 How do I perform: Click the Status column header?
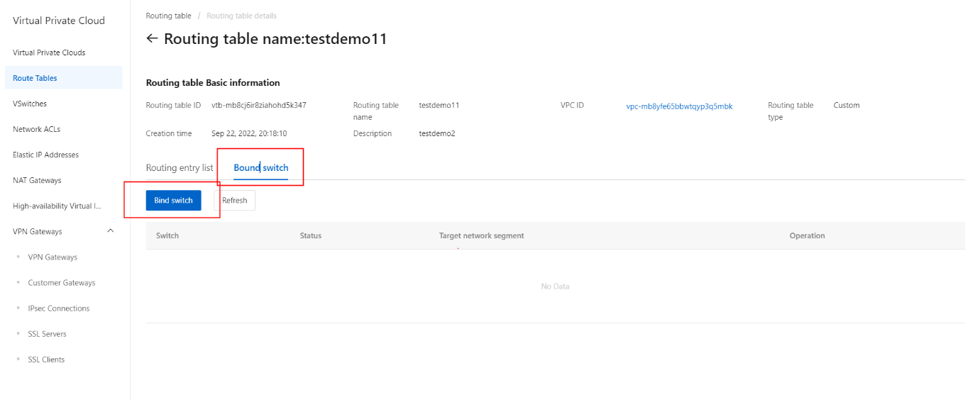coord(311,235)
